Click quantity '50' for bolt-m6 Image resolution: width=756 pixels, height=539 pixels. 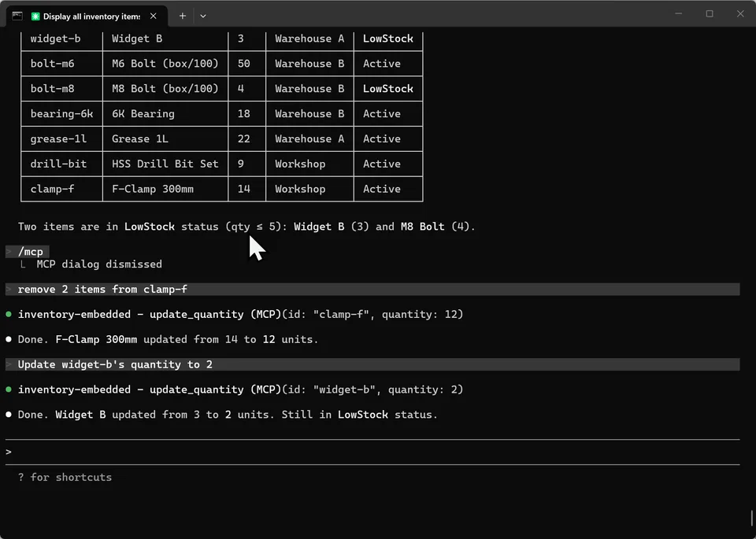pyautogui.click(x=243, y=64)
